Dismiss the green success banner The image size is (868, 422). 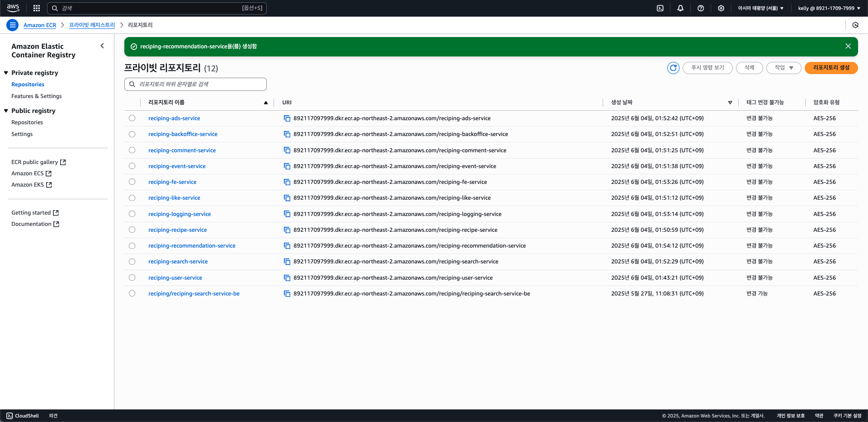click(x=848, y=46)
